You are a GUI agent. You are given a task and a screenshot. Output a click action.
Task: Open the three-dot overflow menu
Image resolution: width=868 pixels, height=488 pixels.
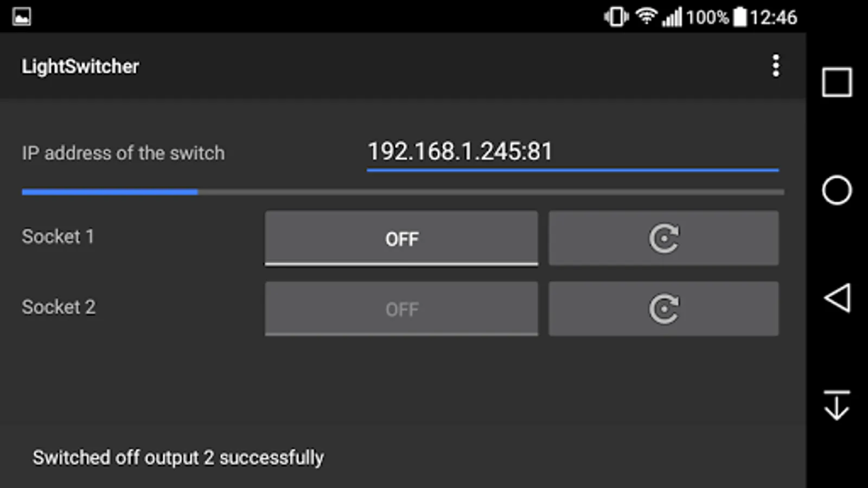click(776, 66)
